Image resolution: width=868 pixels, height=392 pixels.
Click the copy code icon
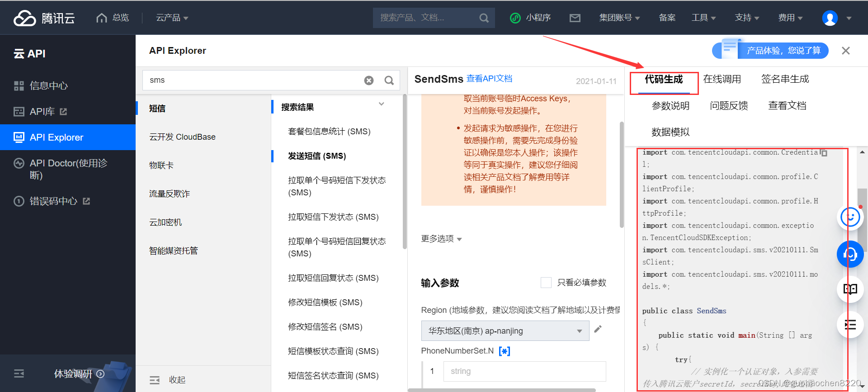[824, 153]
